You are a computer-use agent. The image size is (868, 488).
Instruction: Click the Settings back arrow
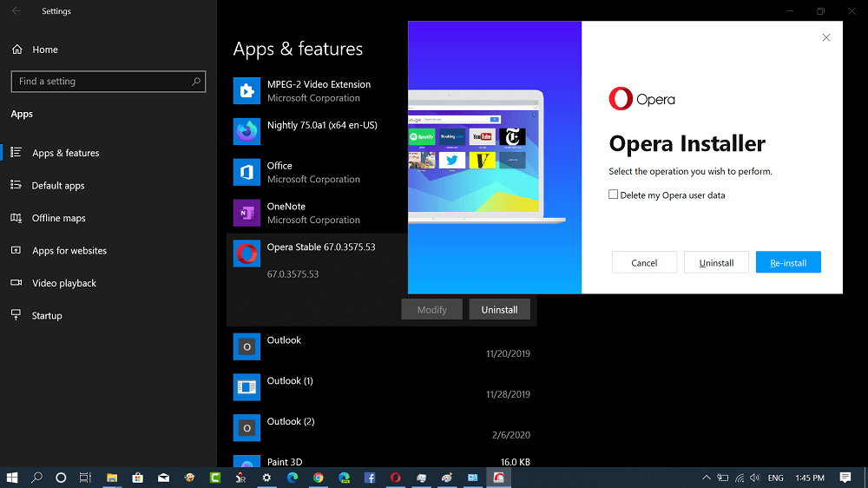pyautogui.click(x=16, y=11)
